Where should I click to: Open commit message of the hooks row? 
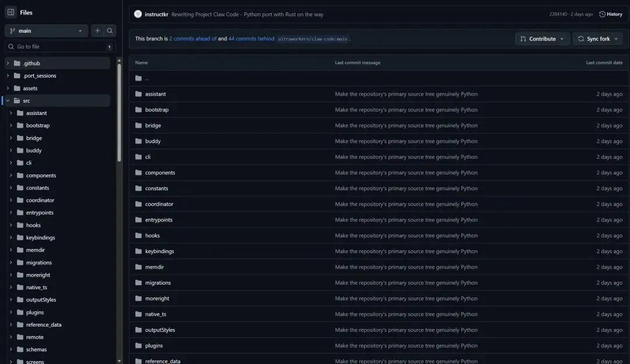point(406,236)
